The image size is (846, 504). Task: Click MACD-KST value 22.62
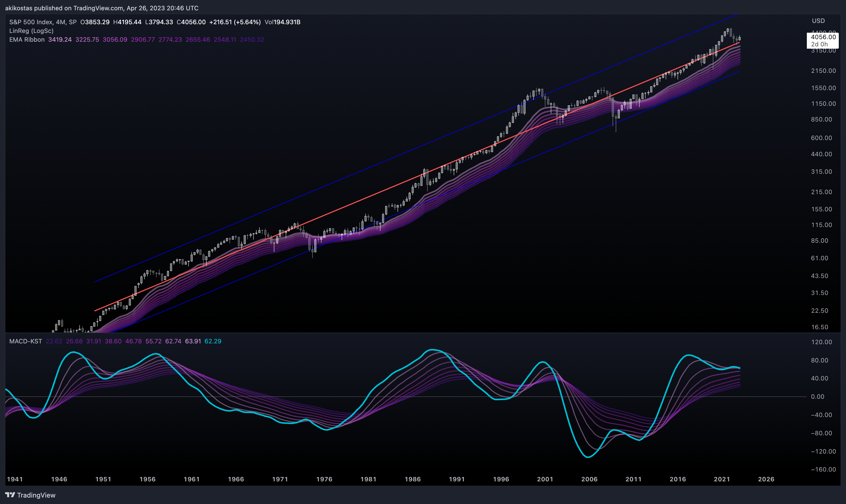(54, 341)
